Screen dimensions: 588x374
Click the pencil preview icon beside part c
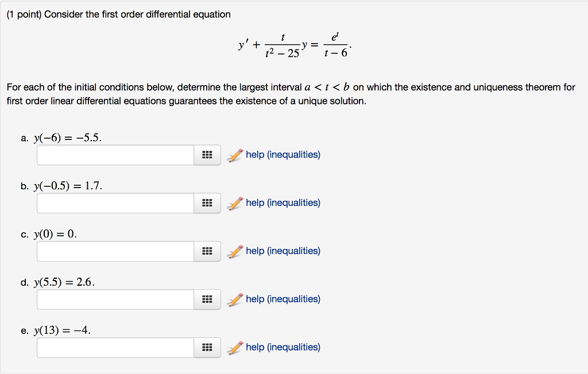pos(235,251)
